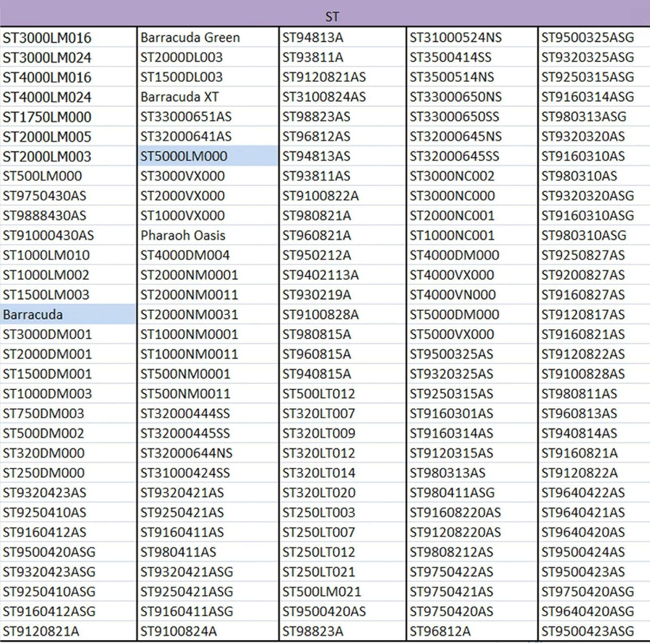The image size is (650, 644).
Task: Click cell ST980411ASG
Action: (472, 492)
